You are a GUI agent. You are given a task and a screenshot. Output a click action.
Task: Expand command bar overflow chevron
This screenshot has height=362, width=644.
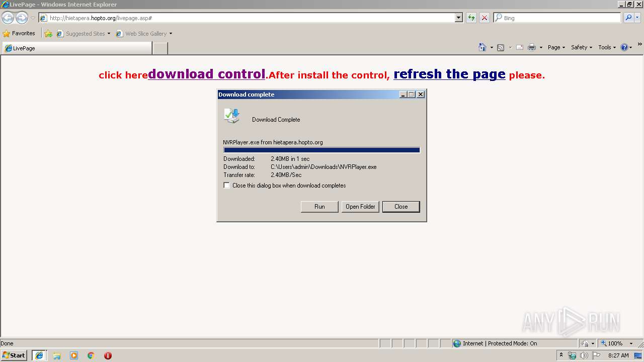click(640, 45)
